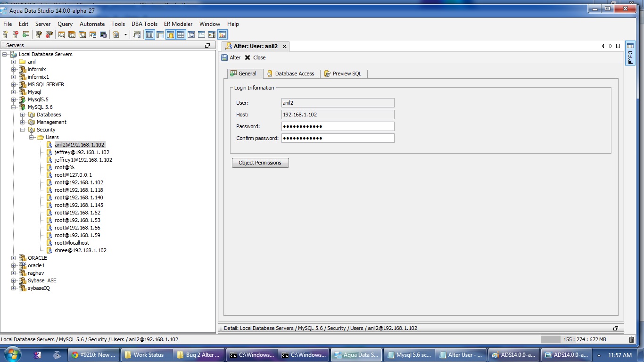
Task: Click the Register Server icon with yellow star
Action: click(x=5, y=34)
